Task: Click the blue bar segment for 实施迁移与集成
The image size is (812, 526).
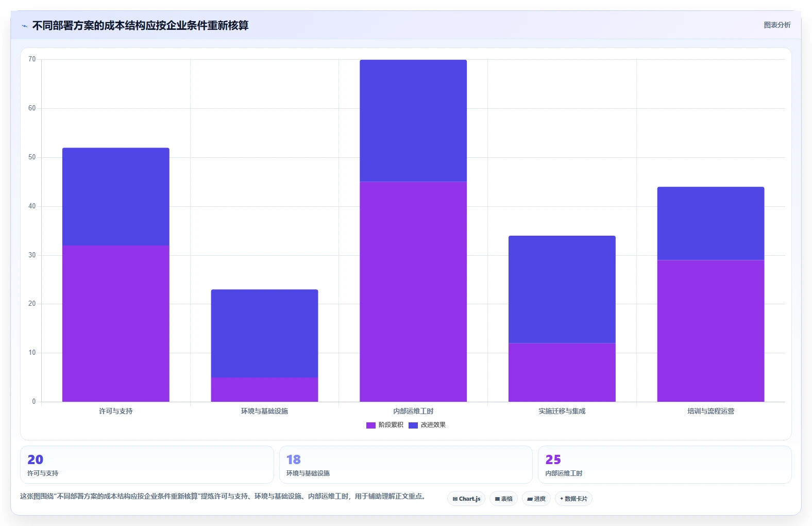Action: click(562, 289)
